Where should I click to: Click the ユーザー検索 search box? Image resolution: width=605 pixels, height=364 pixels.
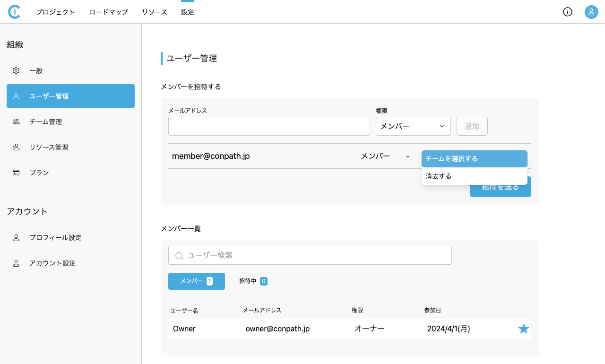310,255
